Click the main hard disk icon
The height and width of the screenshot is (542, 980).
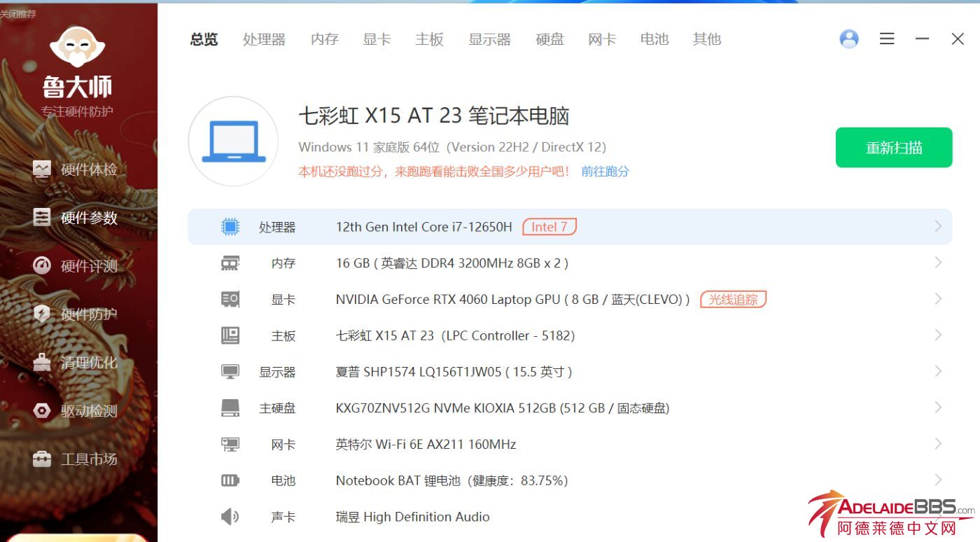(x=230, y=408)
